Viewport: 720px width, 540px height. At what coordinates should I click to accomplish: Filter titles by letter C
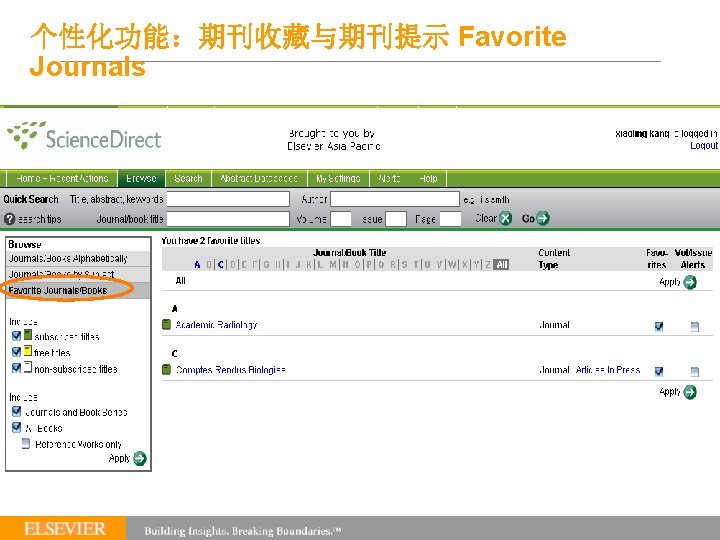(x=221, y=264)
